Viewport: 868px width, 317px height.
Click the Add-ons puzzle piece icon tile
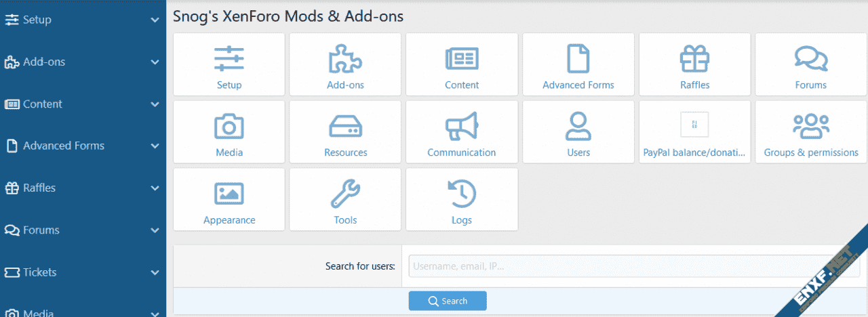tap(345, 65)
